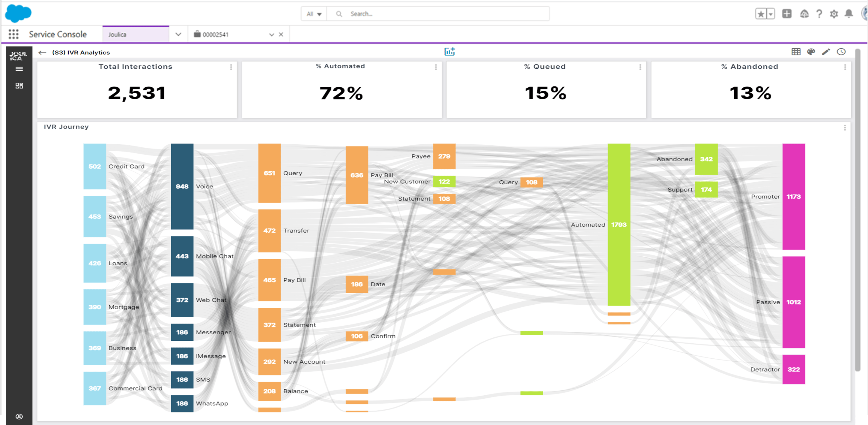Open the Total Interactions card kebab menu
868x425 pixels.
click(x=231, y=67)
